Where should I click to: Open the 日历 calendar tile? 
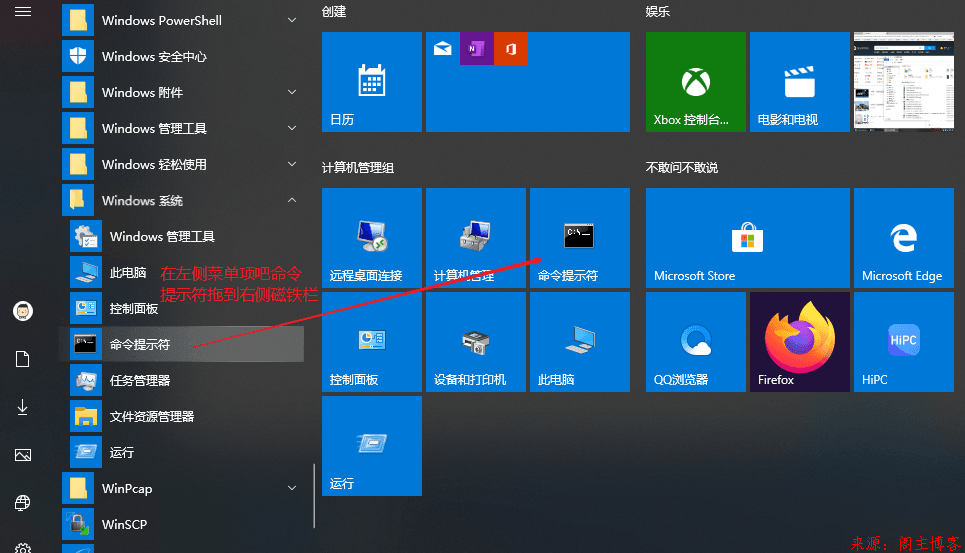pyautogui.click(x=372, y=82)
